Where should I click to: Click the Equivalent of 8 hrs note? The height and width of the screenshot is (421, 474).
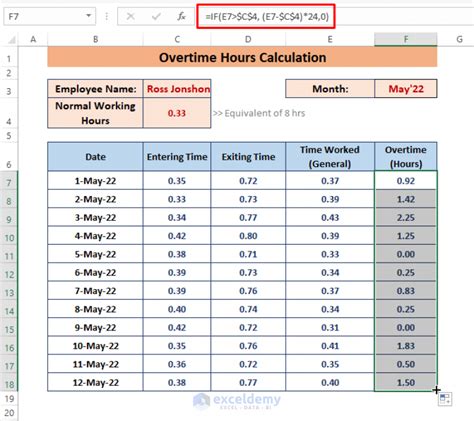(259, 113)
